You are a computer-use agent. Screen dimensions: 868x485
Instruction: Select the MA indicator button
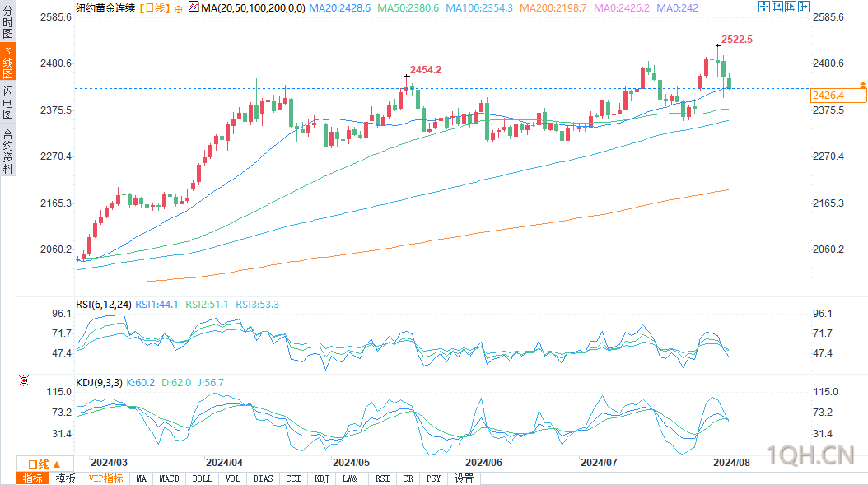[x=141, y=478]
